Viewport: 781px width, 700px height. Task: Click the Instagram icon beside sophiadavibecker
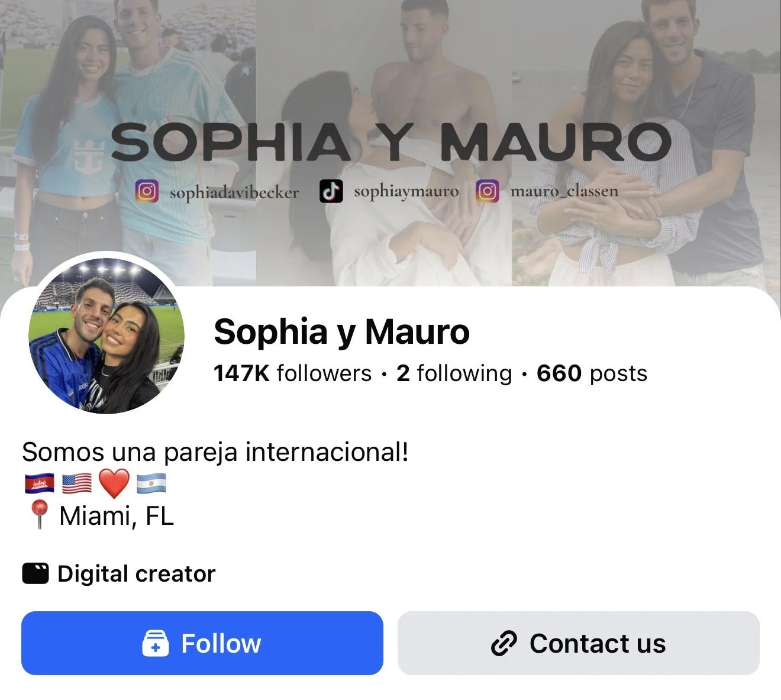[147, 192]
